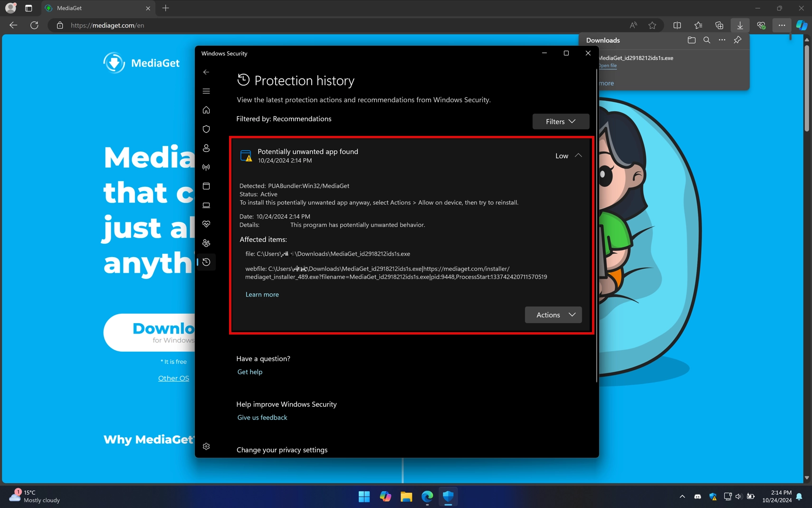Open Device performance & health icon
This screenshot has width=812, height=508.
206,224
